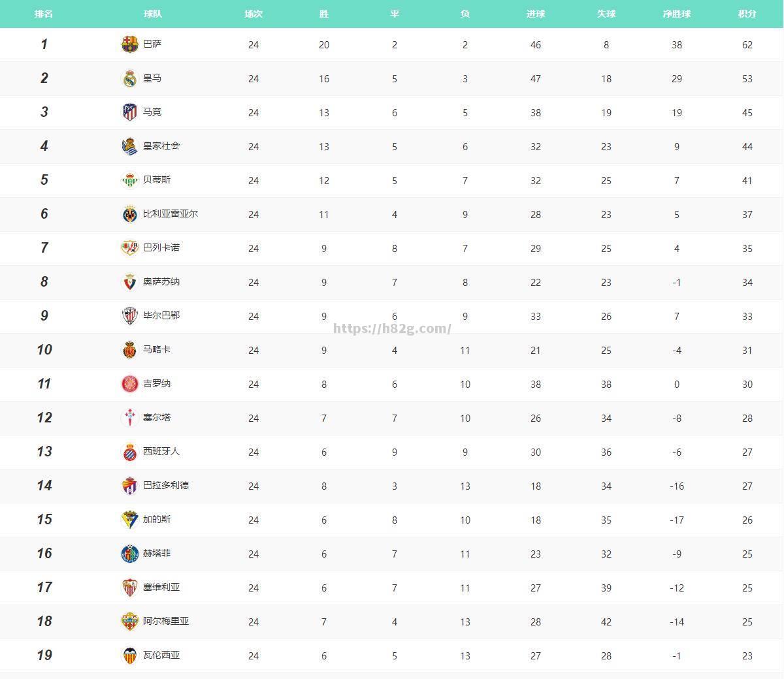This screenshot has height=679, width=784.
Task: Click the 净胜球 column header
Action: point(677,14)
